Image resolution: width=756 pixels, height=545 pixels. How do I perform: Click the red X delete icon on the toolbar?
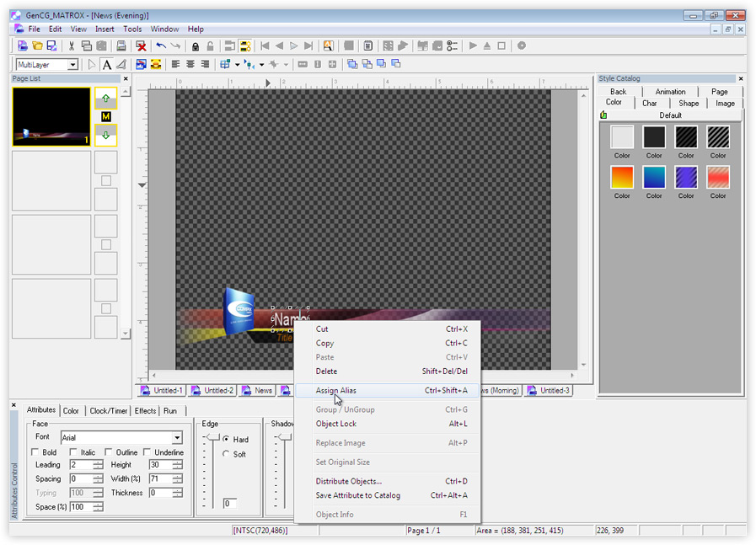[x=140, y=45]
